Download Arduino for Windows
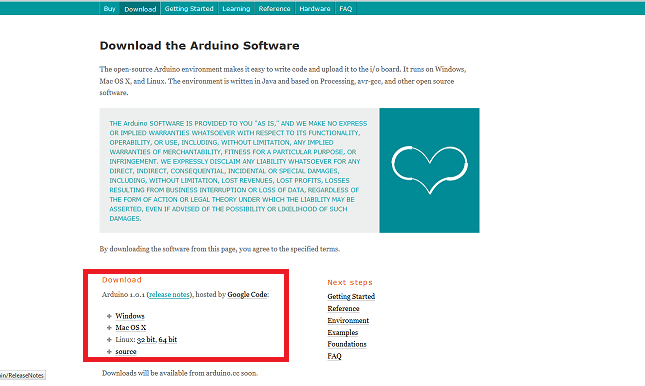 pos(130,316)
